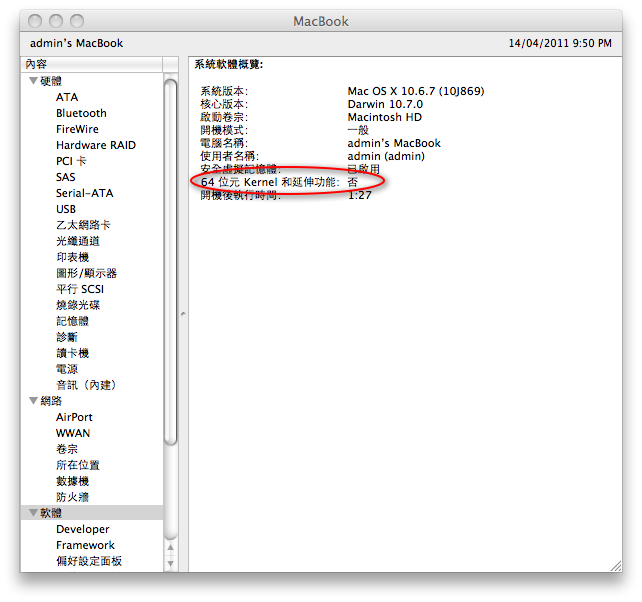Select 平行 SCSI entry
The image size is (642, 602).
point(80,289)
